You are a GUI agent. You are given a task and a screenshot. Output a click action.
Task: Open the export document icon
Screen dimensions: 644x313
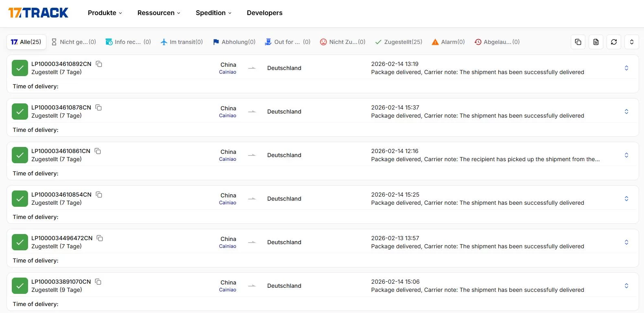(x=596, y=42)
